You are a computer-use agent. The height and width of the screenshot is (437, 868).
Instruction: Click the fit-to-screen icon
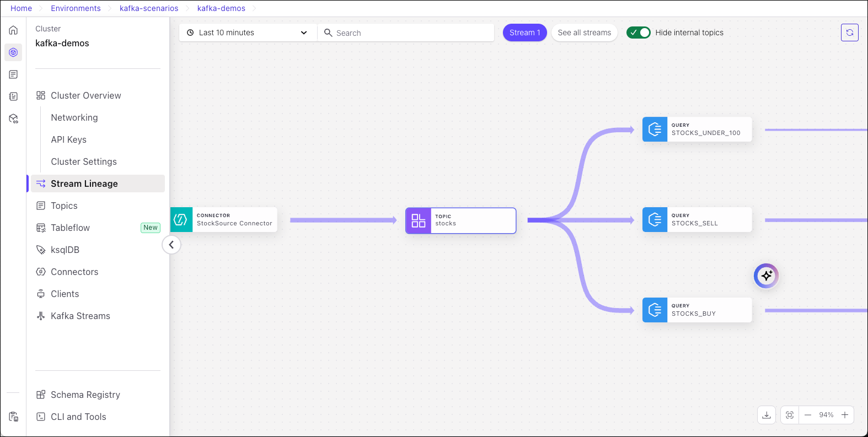pyautogui.click(x=790, y=415)
